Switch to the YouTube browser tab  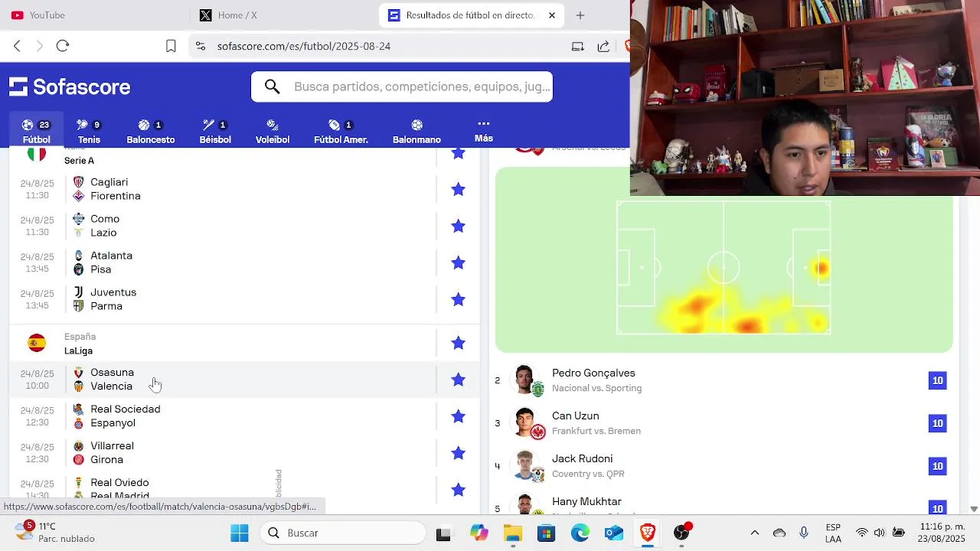tap(92, 15)
